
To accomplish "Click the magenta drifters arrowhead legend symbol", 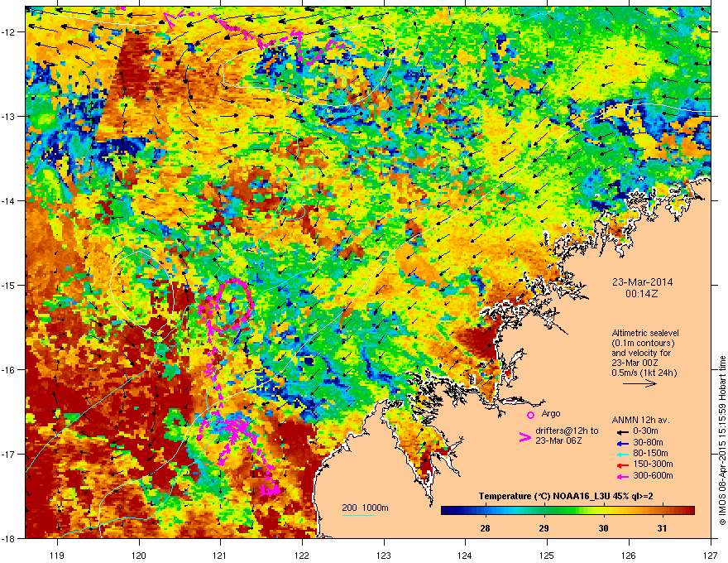I will coord(524,437).
